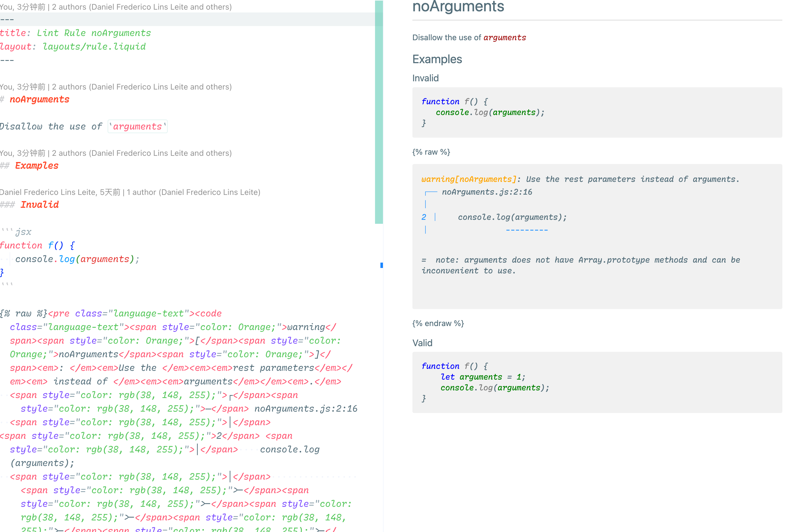The image size is (805, 532).
Task: Click the Examples heading in the preview
Action: click(x=437, y=59)
